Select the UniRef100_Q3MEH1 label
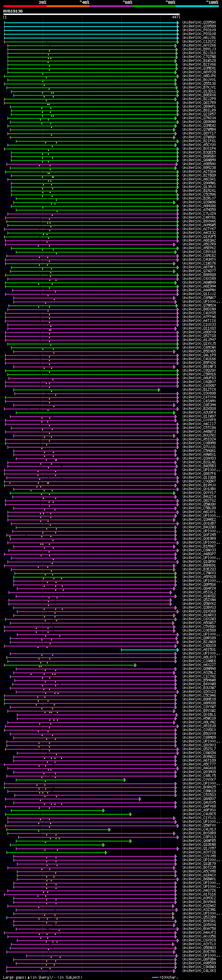The image size is (222, 980). (x=199, y=68)
